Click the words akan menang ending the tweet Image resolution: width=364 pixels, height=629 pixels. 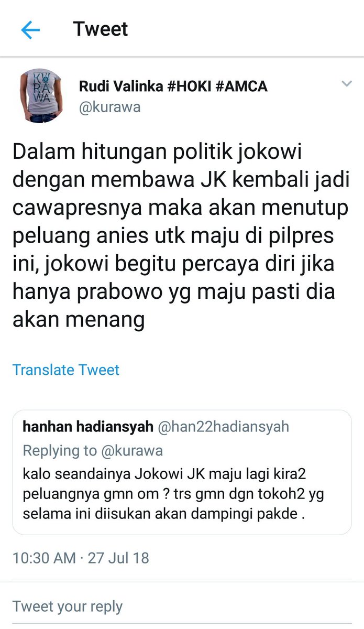tap(78, 318)
